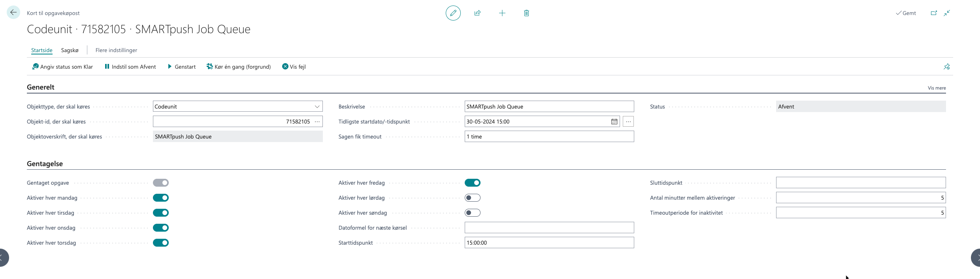The width and height of the screenshot is (980, 279).
Task: Click Angiv status som Klar
Action: pos(62,67)
